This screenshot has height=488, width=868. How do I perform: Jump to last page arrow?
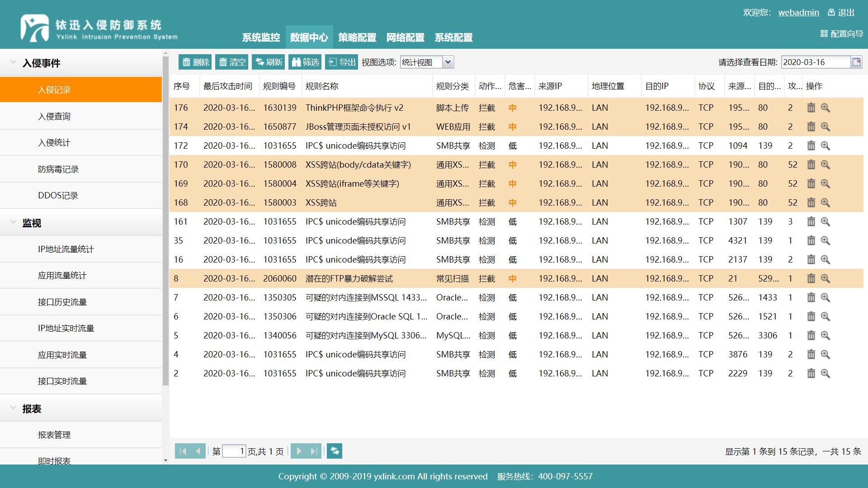pyautogui.click(x=314, y=451)
